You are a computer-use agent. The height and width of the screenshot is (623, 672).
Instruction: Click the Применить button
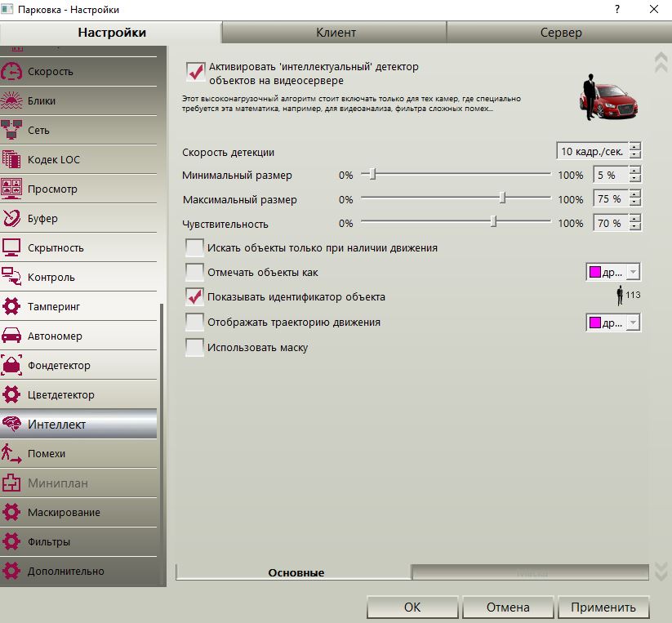click(x=603, y=607)
